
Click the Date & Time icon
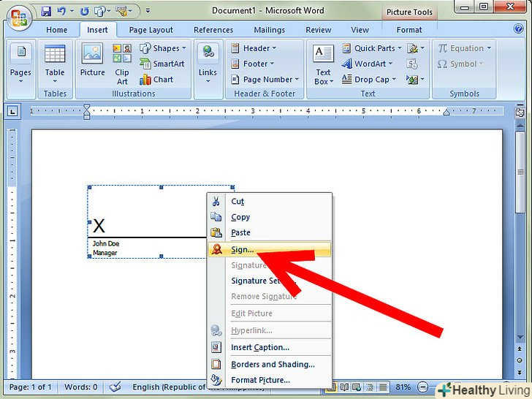click(x=412, y=64)
